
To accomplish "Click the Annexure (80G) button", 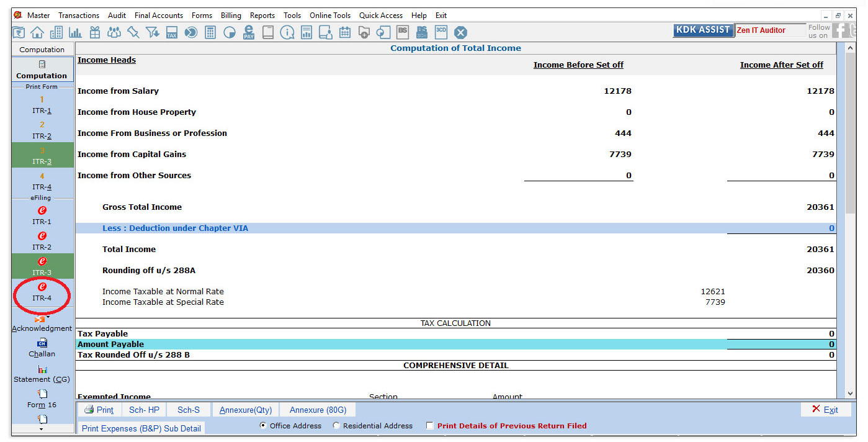I will [x=318, y=410].
